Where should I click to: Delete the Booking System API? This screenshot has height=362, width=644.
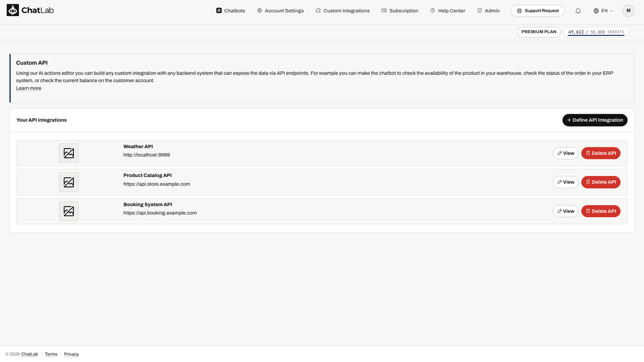601,211
